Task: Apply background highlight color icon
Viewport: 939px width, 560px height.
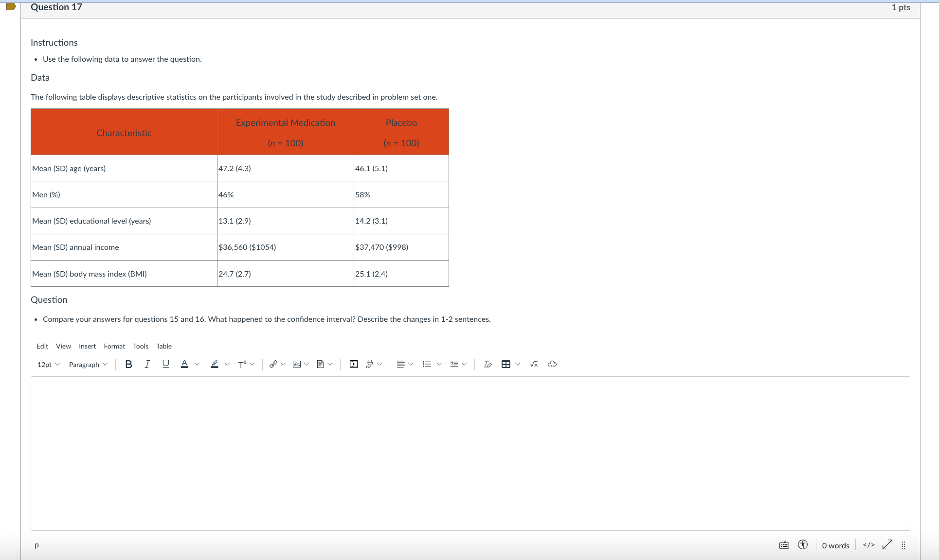Action: pos(215,364)
